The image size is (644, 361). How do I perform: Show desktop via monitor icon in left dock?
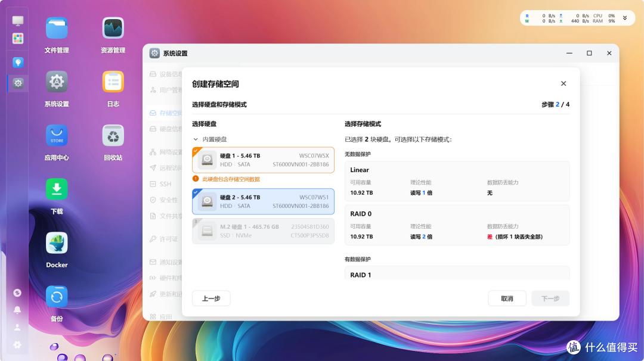click(18, 20)
